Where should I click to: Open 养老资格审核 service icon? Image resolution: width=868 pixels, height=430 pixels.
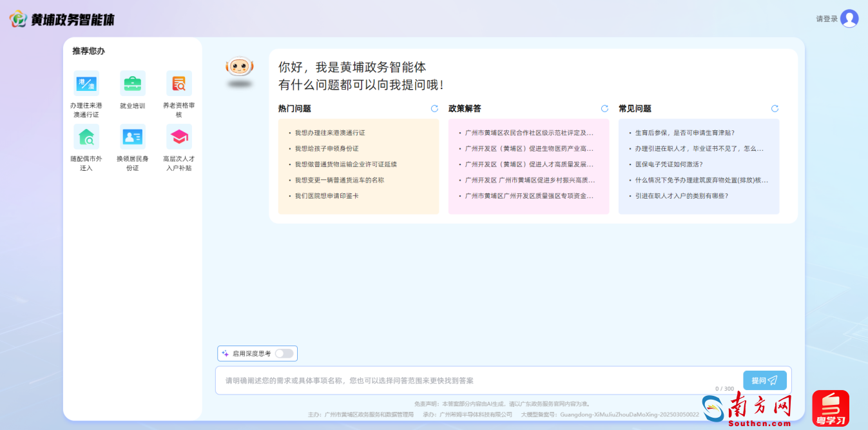pos(179,83)
